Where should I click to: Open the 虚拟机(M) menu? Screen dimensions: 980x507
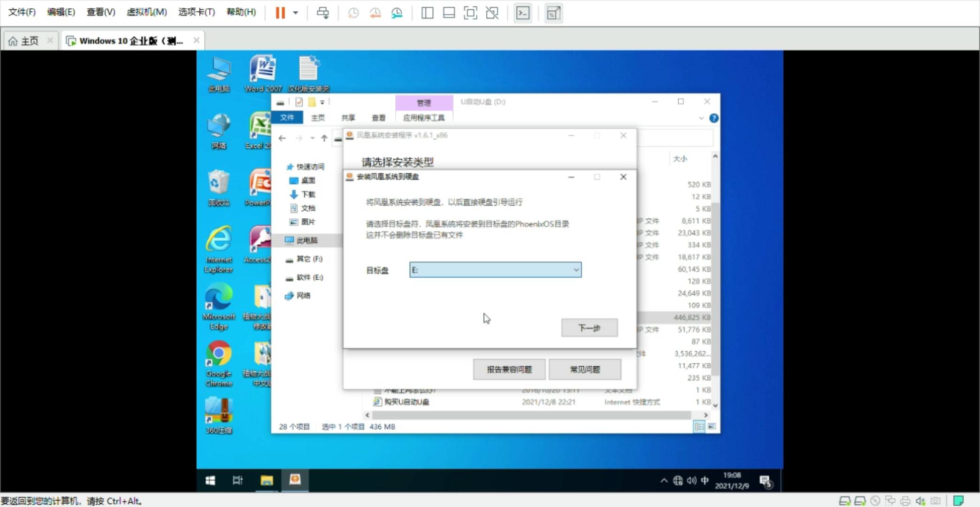[147, 12]
